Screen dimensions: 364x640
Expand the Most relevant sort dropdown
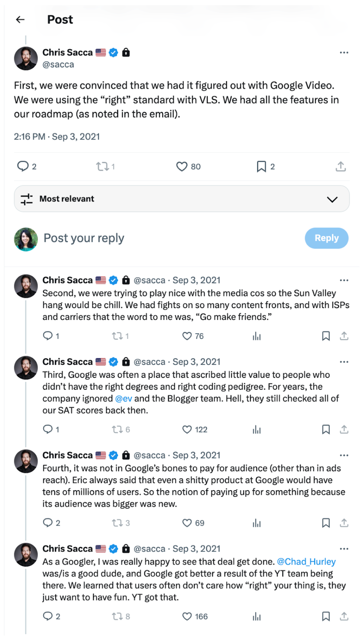click(x=182, y=199)
